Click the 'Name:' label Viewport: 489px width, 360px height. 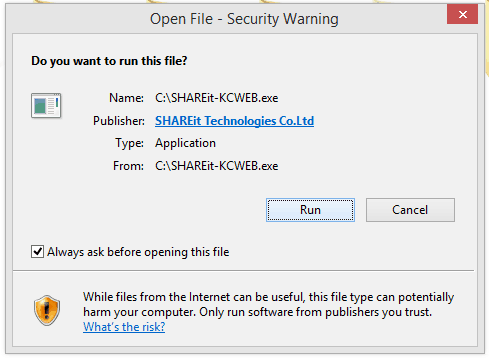click(x=127, y=98)
